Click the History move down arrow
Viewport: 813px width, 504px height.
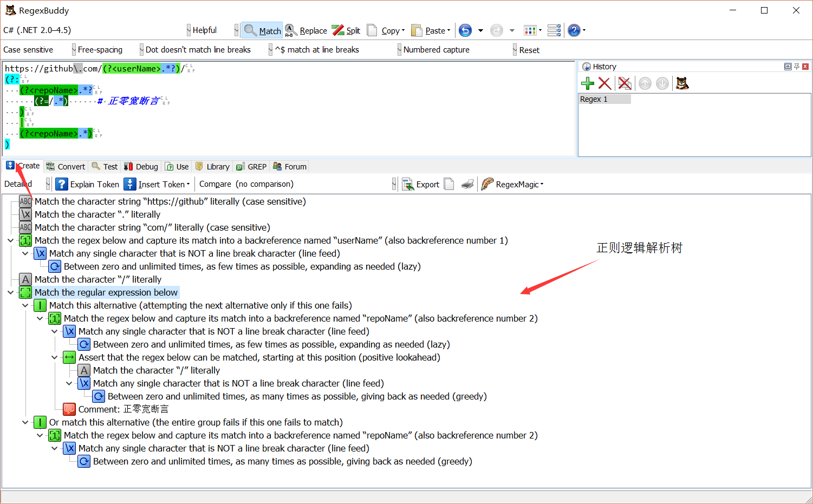pyautogui.click(x=662, y=83)
